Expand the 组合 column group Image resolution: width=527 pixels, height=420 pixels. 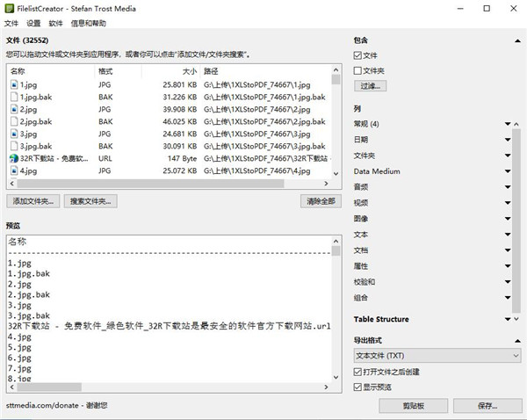point(508,297)
